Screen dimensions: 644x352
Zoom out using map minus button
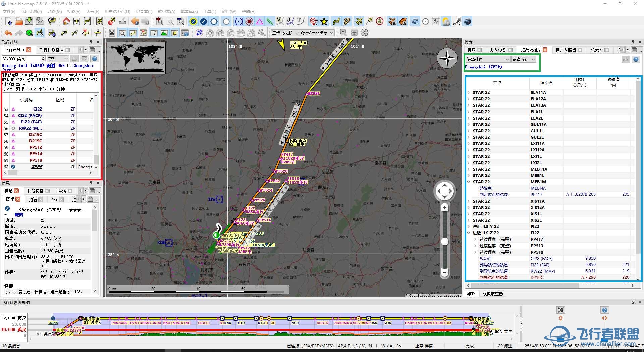(445, 272)
